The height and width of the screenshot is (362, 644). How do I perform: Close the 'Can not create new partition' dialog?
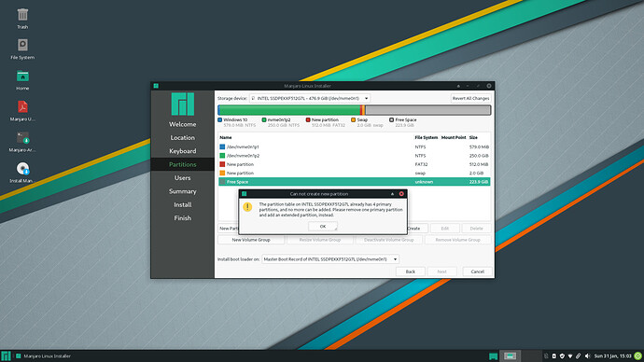point(401,194)
